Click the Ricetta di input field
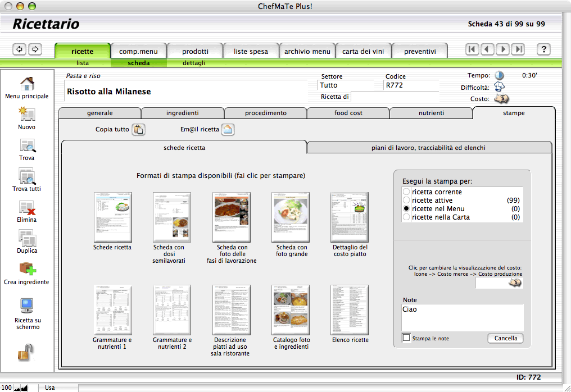Screen dimensions: 571x392 pos(395,97)
